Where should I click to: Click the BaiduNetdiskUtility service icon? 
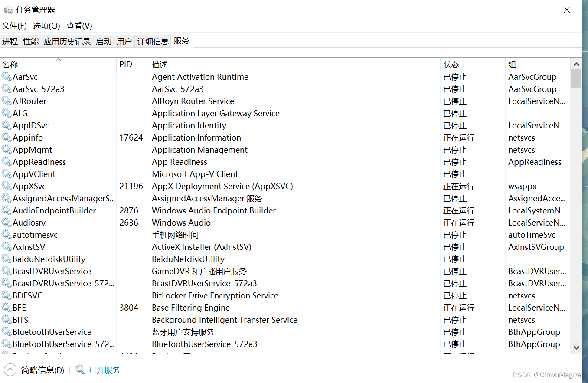[x=6, y=259]
